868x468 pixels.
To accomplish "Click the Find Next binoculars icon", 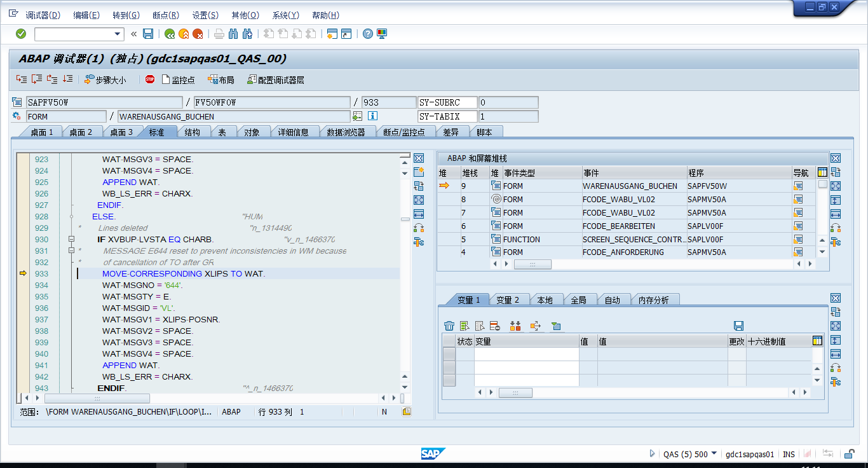I will click(248, 34).
